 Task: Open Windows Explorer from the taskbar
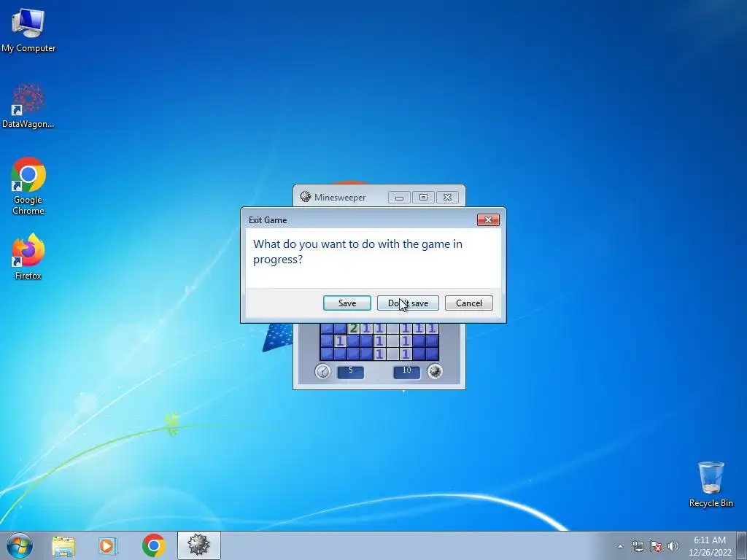pyautogui.click(x=63, y=545)
